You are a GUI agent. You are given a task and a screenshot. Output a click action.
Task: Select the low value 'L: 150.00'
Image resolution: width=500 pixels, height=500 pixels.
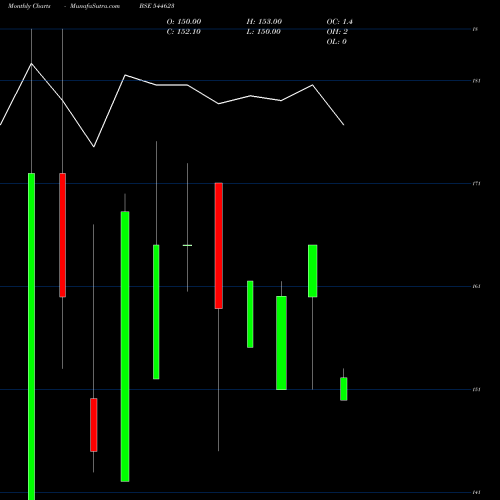(264, 32)
